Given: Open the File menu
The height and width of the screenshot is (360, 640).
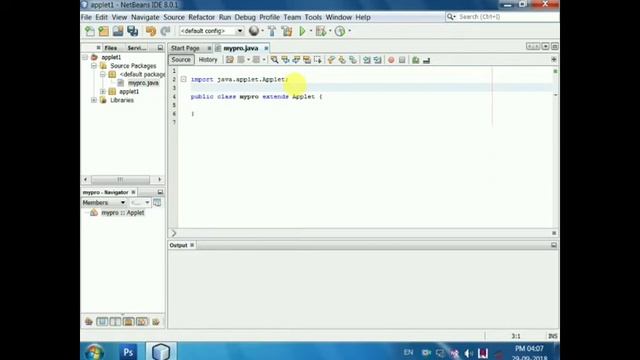Looking at the screenshot, I should click(x=86, y=17).
